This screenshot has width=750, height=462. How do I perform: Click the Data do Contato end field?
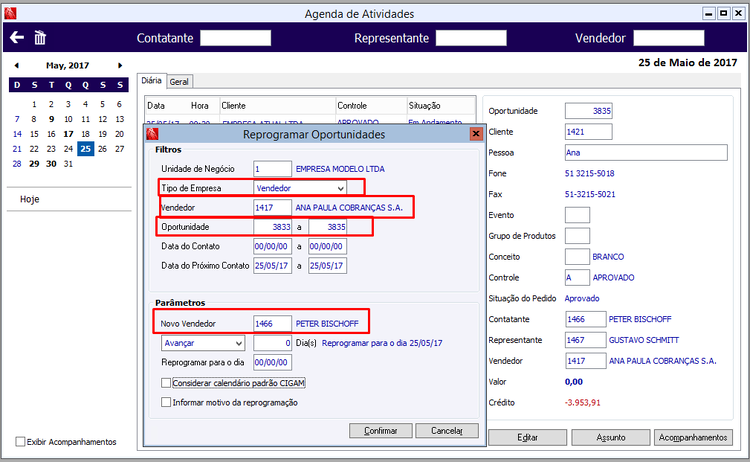(x=328, y=246)
